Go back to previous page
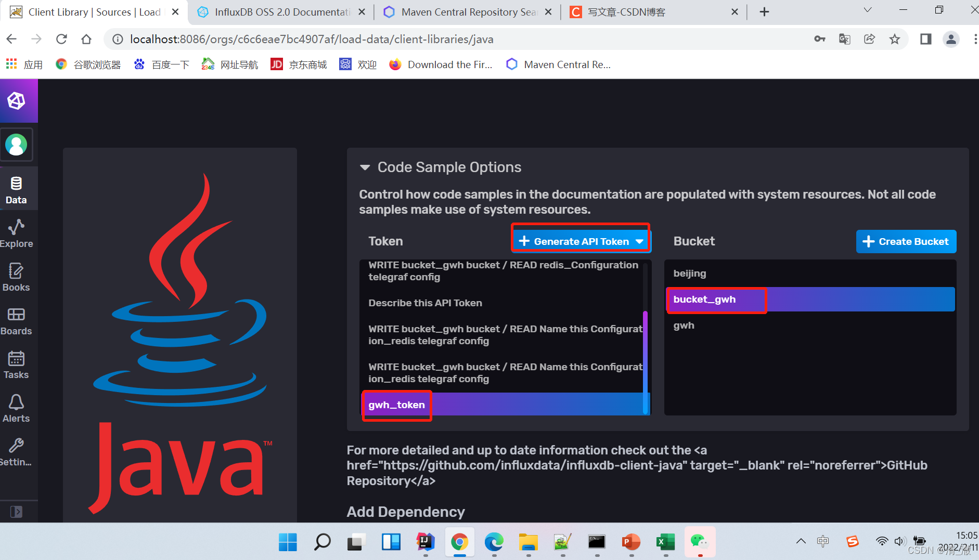979x560 pixels. click(x=11, y=39)
